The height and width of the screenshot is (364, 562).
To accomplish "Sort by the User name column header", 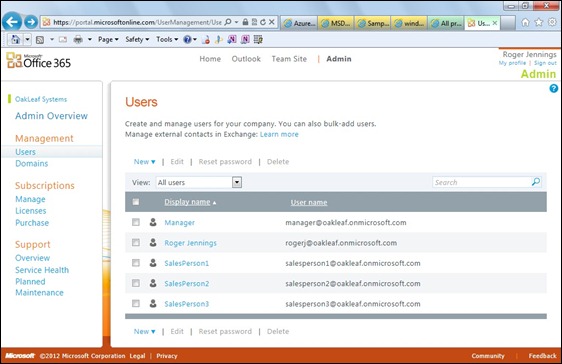I will coord(309,202).
